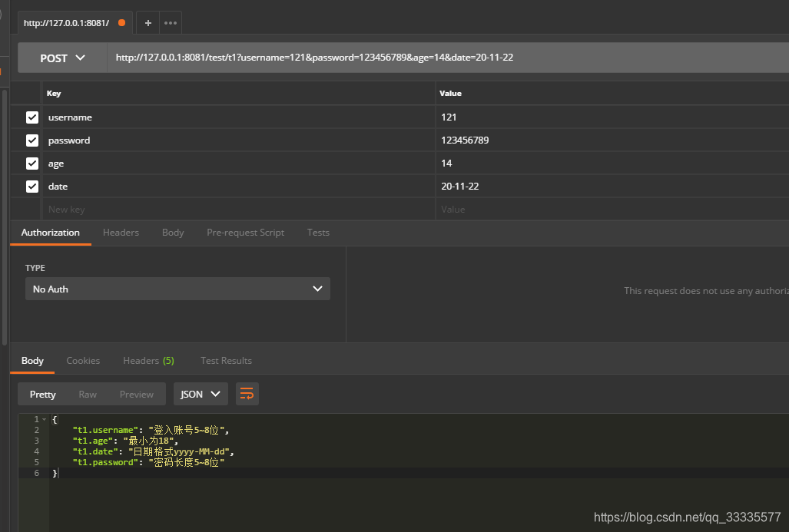This screenshot has width=789, height=532.
Task: Toggle the age parameter checkbox
Action: [x=31, y=163]
